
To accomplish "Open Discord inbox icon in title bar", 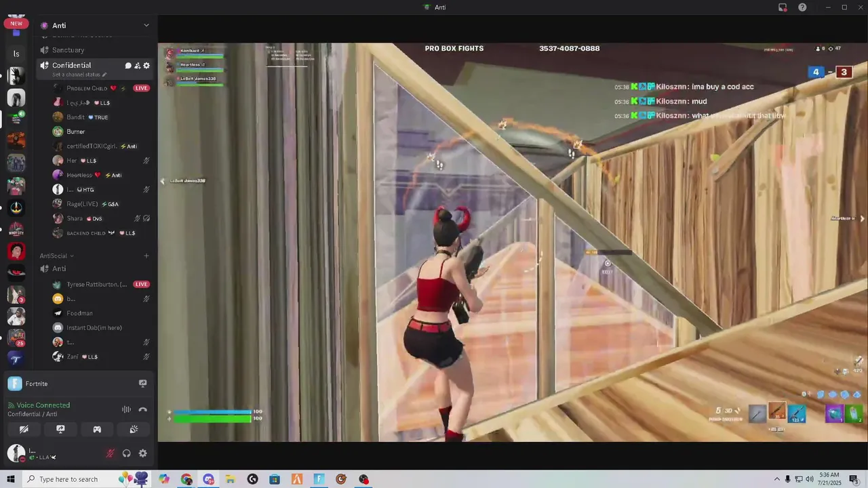I will pyautogui.click(x=783, y=7).
